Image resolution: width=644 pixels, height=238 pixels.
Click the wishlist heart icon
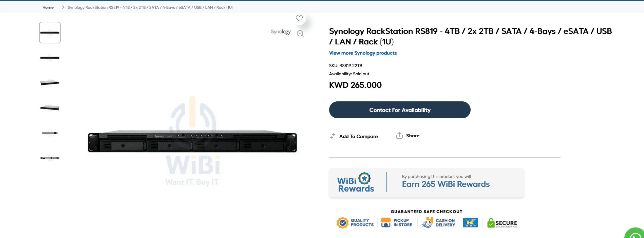[x=299, y=18]
